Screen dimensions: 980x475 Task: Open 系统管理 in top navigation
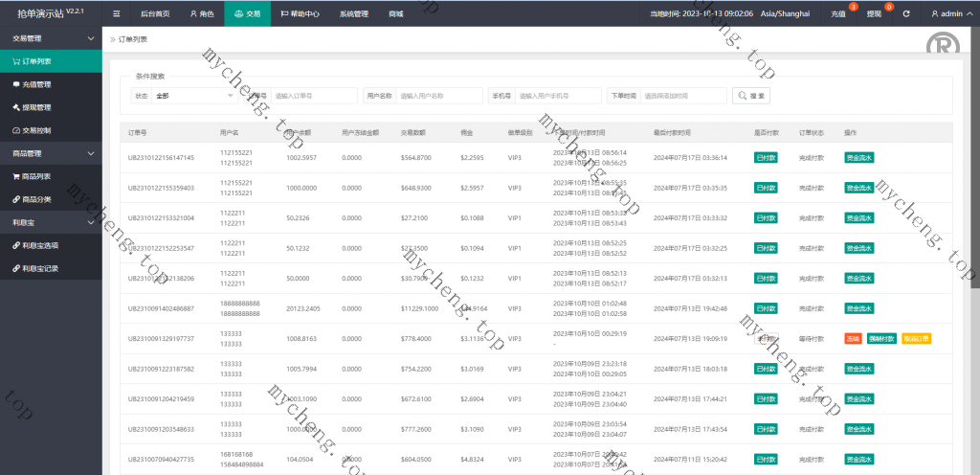pos(353,14)
